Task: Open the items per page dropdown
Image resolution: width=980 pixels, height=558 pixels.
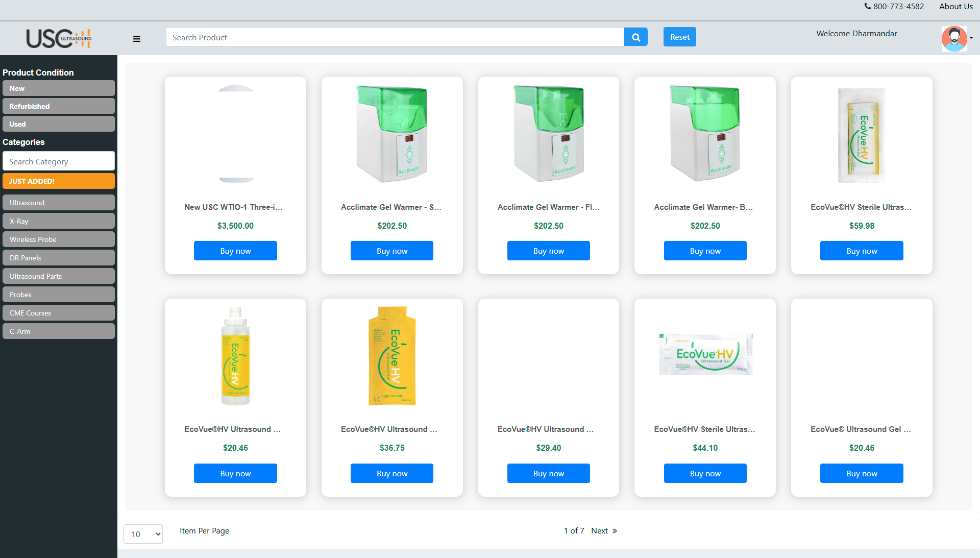Action: (x=143, y=534)
